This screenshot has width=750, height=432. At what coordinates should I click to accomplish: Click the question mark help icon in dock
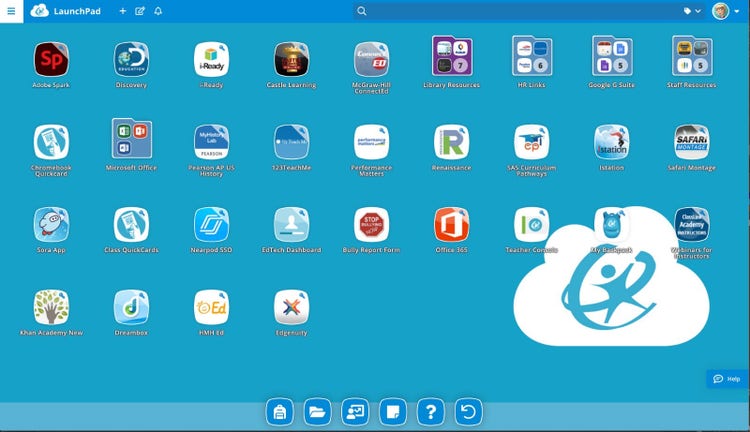(430, 411)
